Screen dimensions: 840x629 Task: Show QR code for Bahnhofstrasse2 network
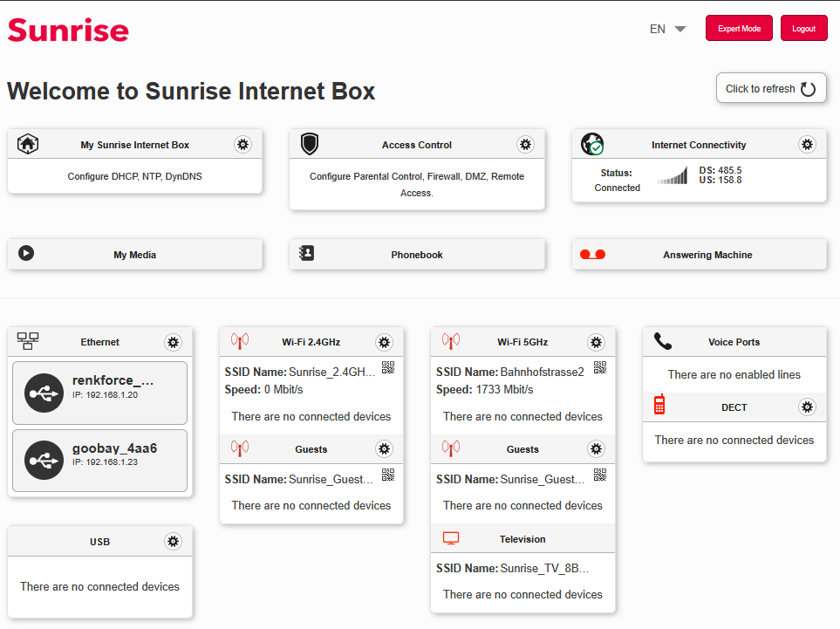(599, 367)
